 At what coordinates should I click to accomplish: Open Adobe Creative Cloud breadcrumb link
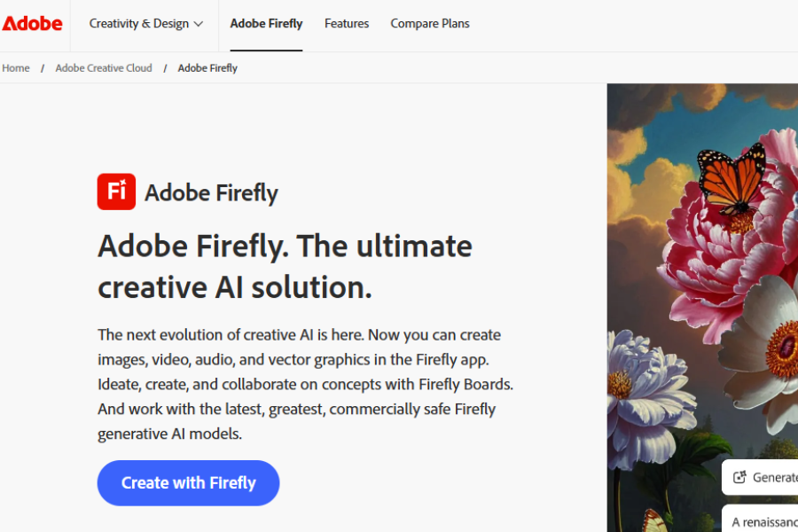[104, 68]
